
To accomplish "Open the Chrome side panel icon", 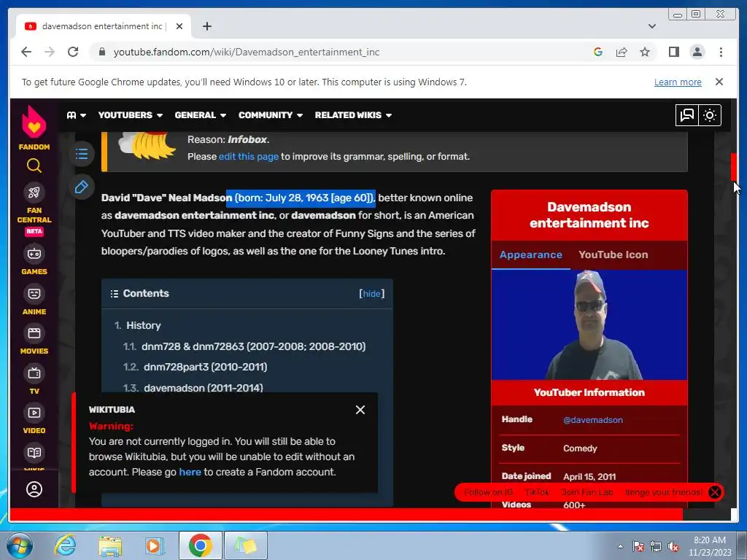I will 673,52.
